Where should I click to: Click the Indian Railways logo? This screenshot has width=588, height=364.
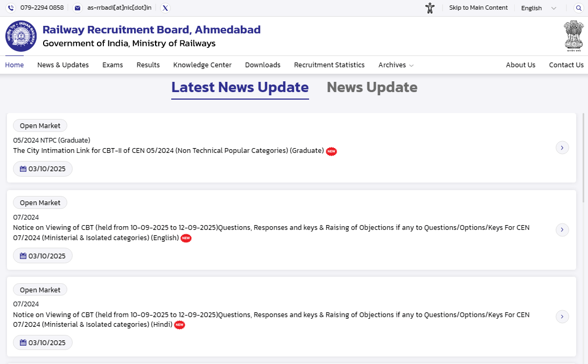coord(21,36)
